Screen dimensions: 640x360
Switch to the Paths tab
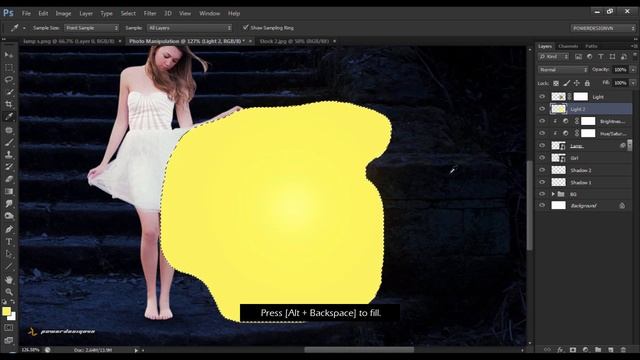click(591, 47)
